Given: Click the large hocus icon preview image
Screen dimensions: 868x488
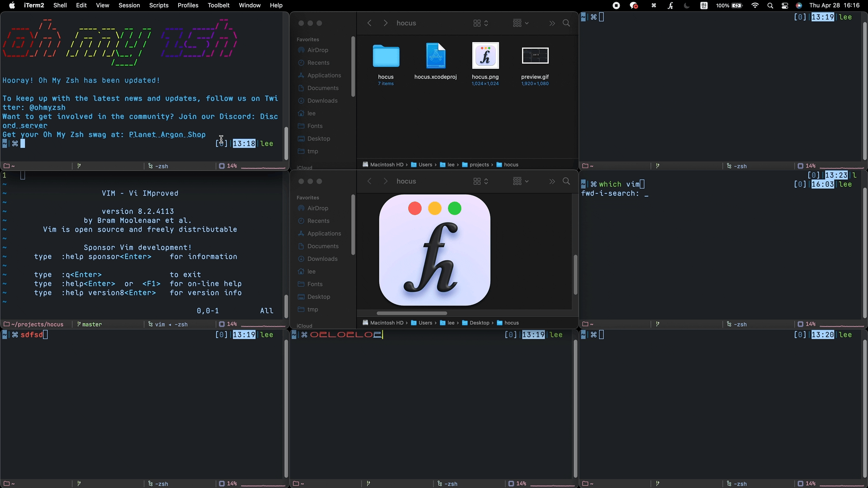Looking at the screenshot, I should click(x=434, y=250).
